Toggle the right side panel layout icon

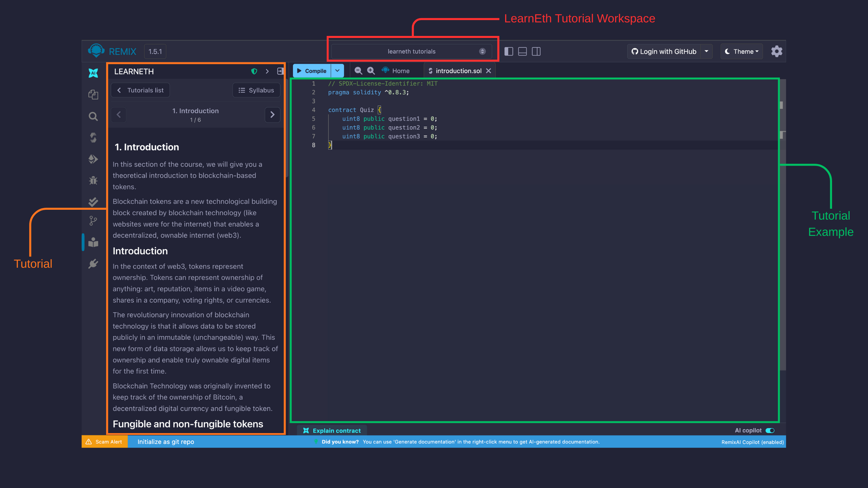(x=536, y=52)
